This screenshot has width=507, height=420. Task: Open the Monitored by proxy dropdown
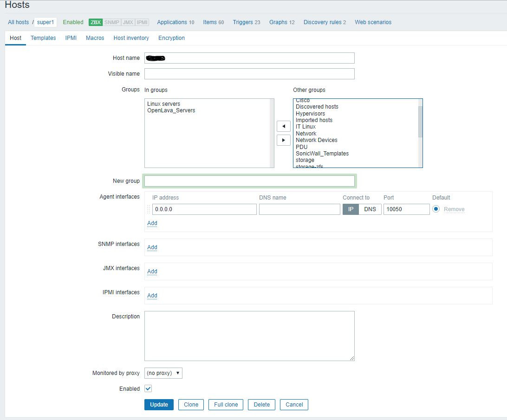163,373
